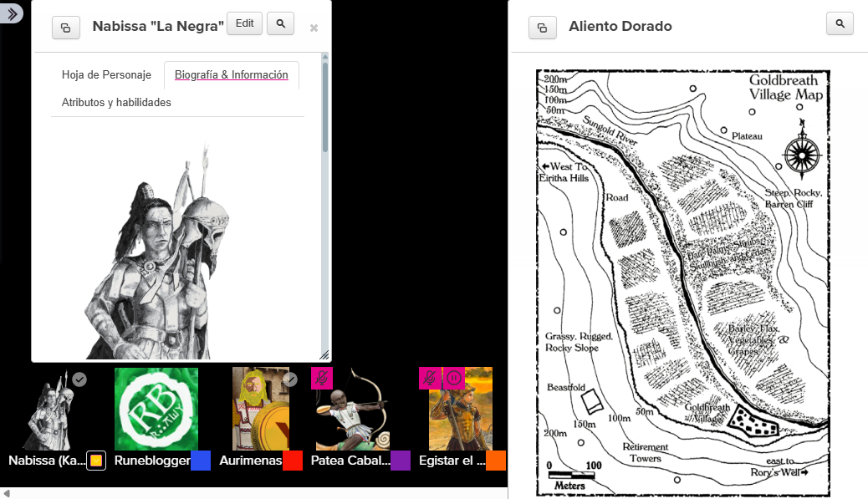
Task: Click Edit on Nabissa "La Negra" sheet
Action: [244, 24]
